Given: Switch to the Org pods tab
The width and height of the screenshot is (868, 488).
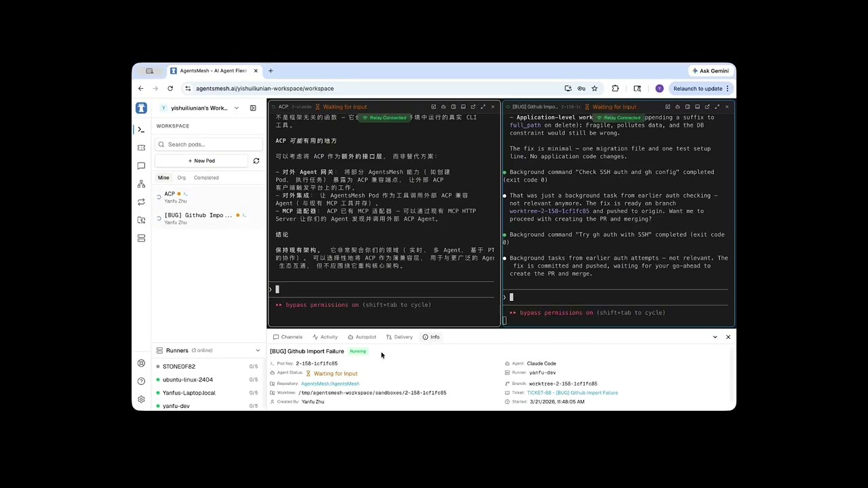Looking at the screenshot, I should pos(181,178).
